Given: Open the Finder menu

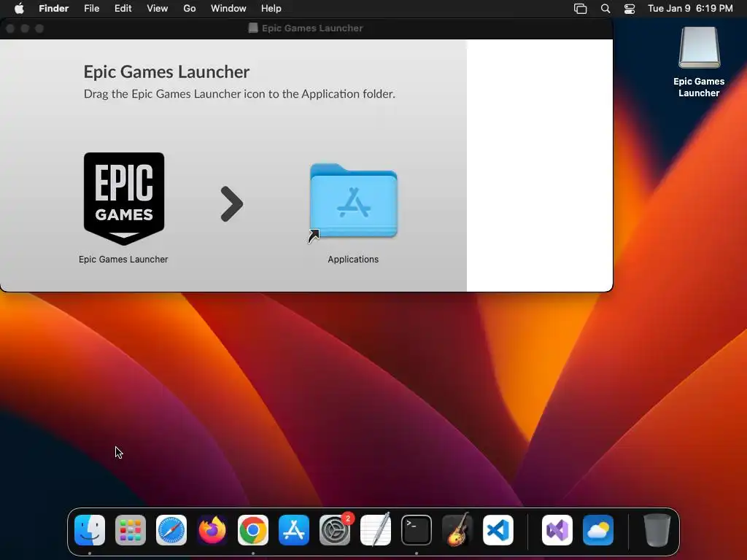Looking at the screenshot, I should 54,8.
